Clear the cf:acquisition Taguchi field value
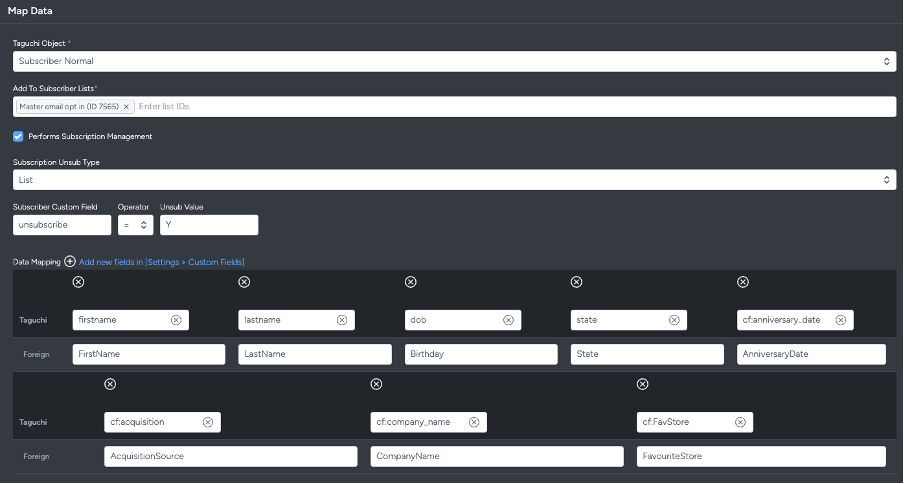Image resolution: width=904 pixels, height=484 pixels. pos(208,422)
